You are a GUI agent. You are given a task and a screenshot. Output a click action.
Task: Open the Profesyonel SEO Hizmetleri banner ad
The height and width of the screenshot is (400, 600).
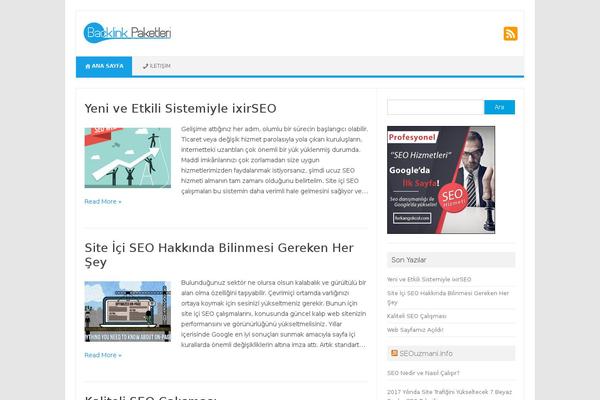click(441, 180)
